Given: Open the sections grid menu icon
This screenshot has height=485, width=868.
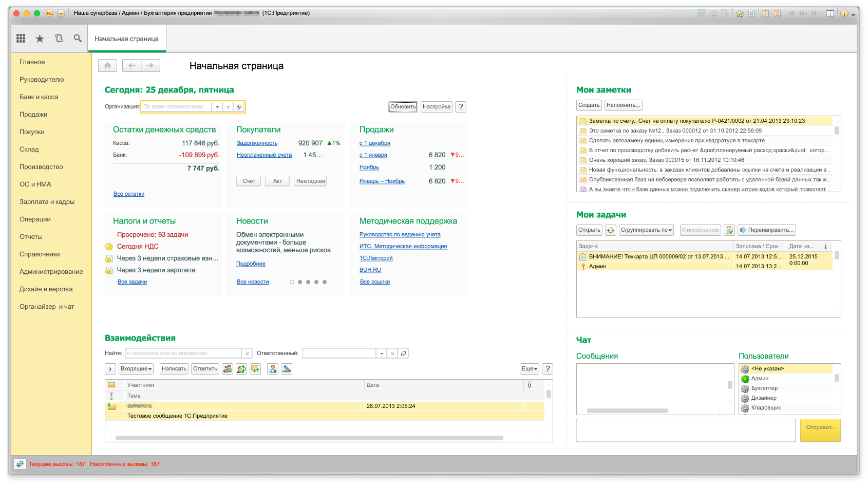Looking at the screenshot, I should tap(21, 39).
